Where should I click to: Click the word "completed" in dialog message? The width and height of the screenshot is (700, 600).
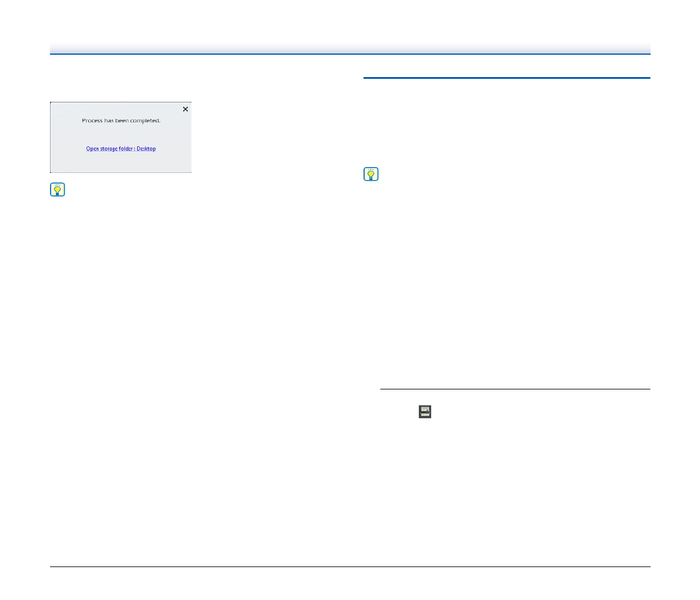point(145,121)
